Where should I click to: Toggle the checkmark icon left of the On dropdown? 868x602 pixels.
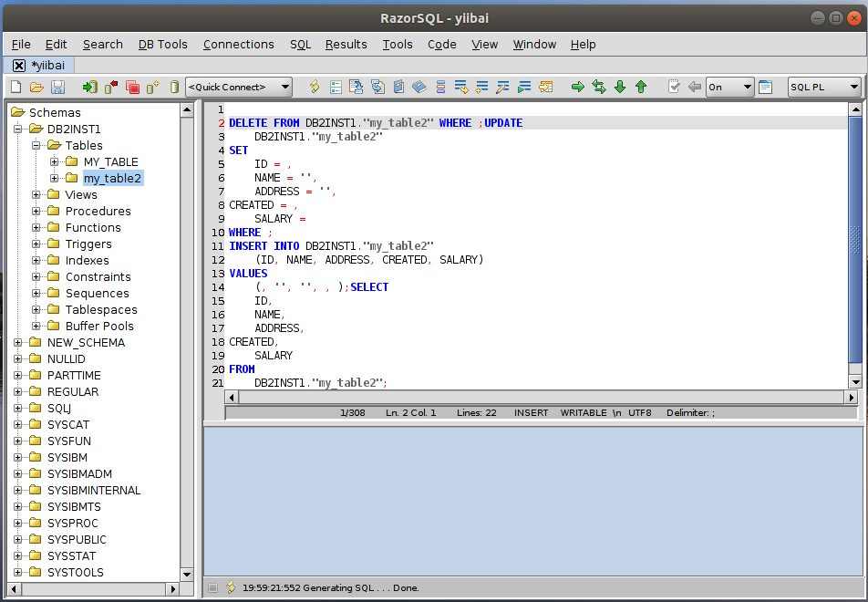point(674,87)
